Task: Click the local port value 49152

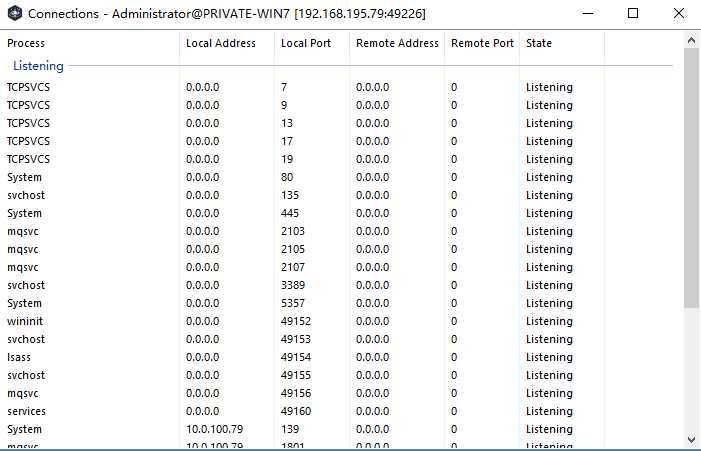Action: click(296, 321)
